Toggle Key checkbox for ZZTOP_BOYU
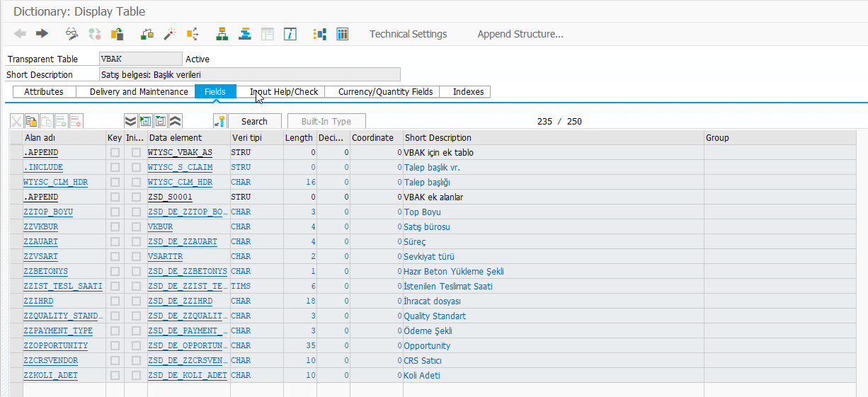 tap(115, 212)
